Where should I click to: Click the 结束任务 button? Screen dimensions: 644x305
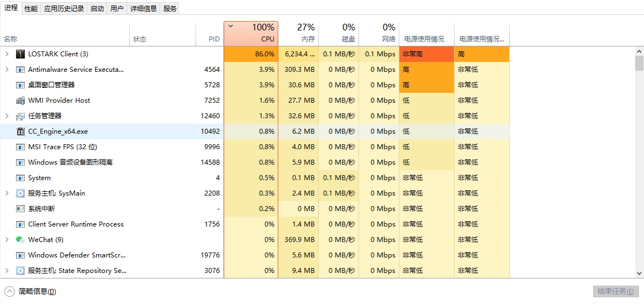coord(616,291)
